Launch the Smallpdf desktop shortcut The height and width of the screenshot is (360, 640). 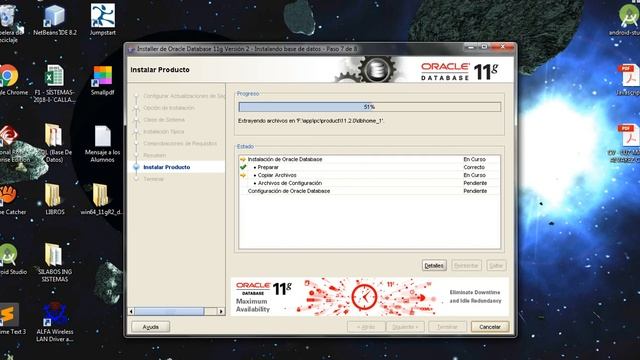pyautogui.click(x=102, y=80)
